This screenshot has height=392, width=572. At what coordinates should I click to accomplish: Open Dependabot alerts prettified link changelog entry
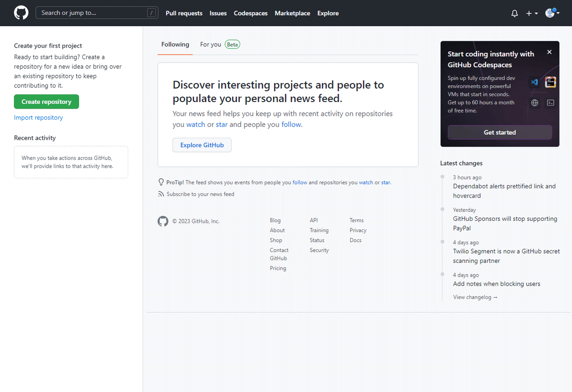(x=504, y=191)
